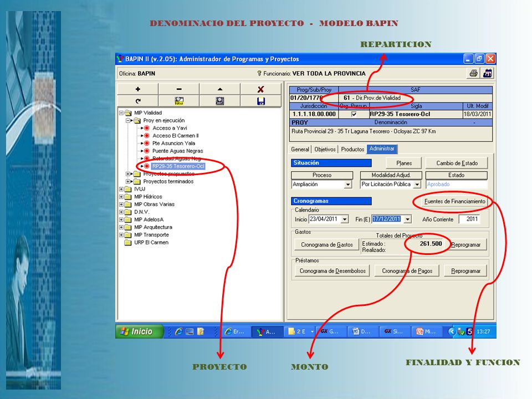Open the Inicio date dropdown

(345, 219)
